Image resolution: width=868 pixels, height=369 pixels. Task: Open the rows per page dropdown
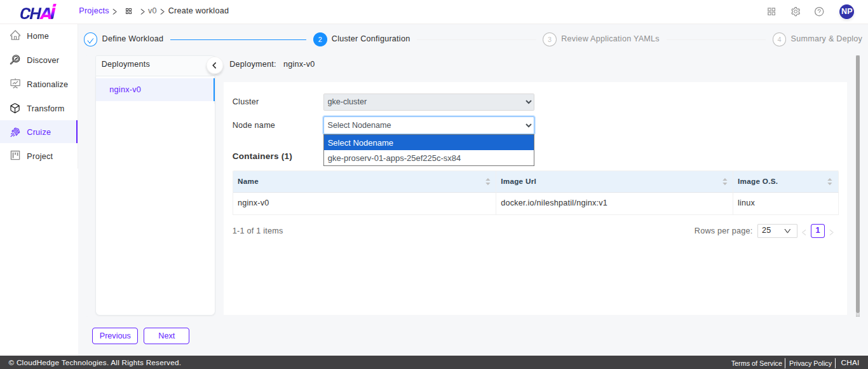776,231
